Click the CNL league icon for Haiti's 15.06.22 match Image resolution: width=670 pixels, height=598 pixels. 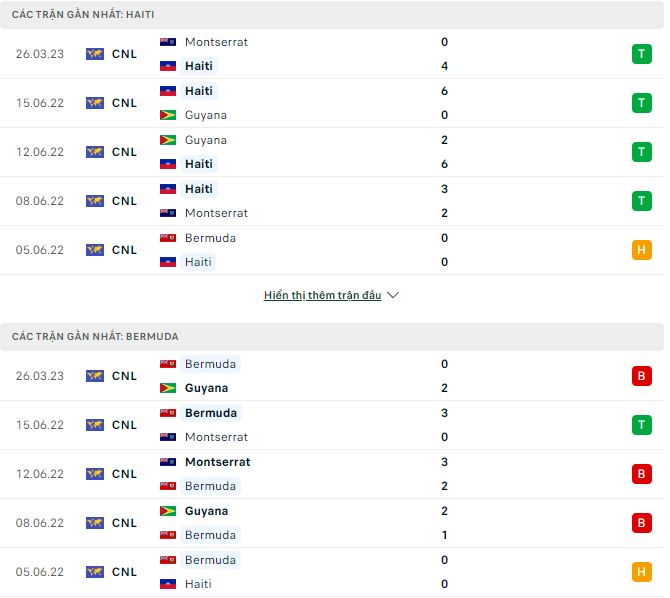coord(95,103)
